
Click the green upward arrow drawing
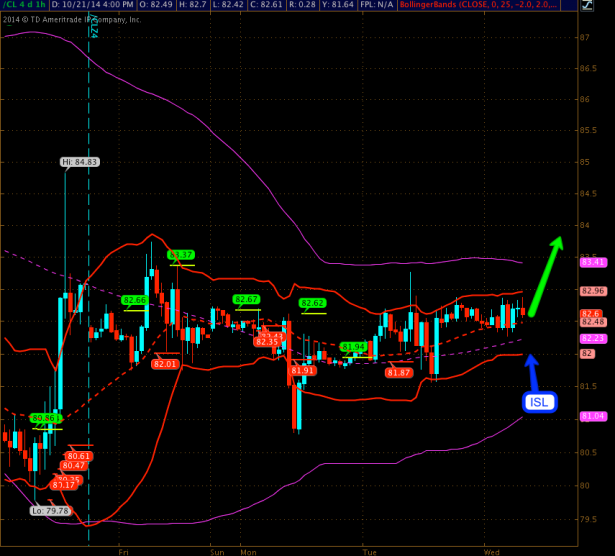[548, 274]
